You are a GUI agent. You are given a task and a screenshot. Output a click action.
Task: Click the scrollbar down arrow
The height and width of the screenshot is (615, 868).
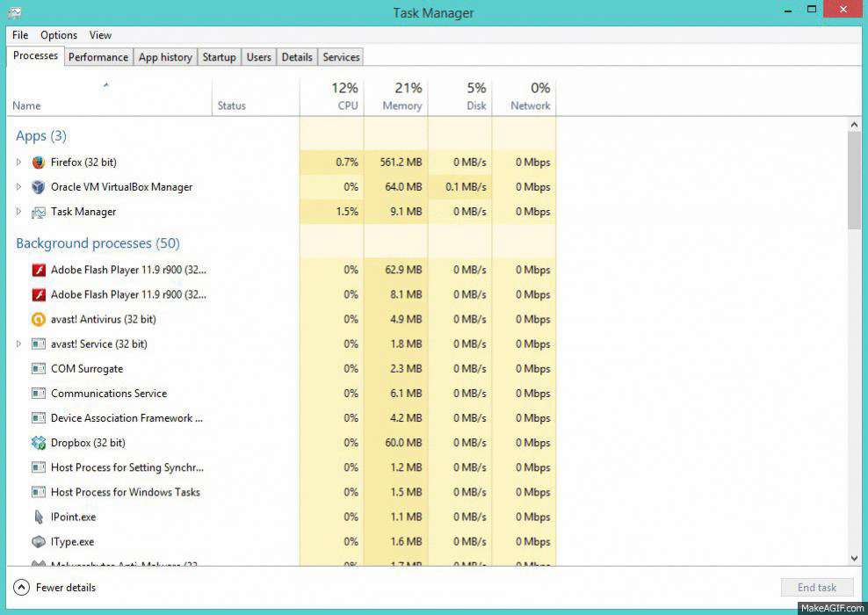pos(854,559)
